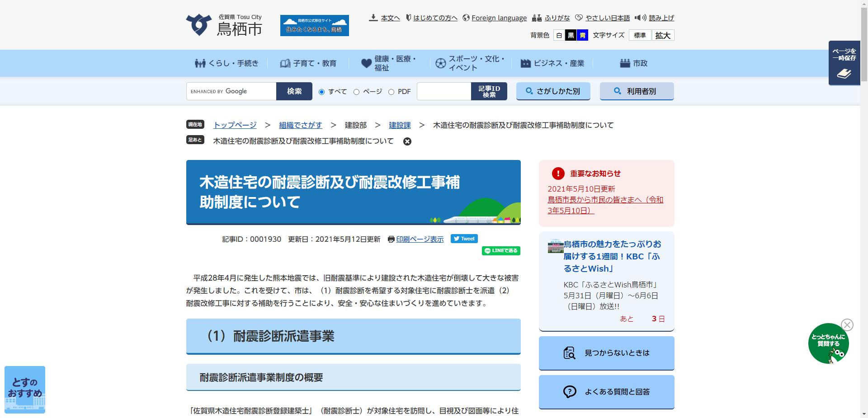Click the Tosu City logo
868x418 pixels.
[199, 24]
